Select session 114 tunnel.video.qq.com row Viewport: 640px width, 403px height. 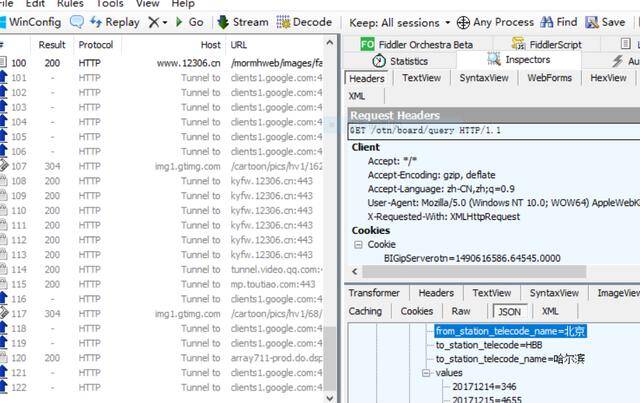pyautogui.click(x=162, y=269)
